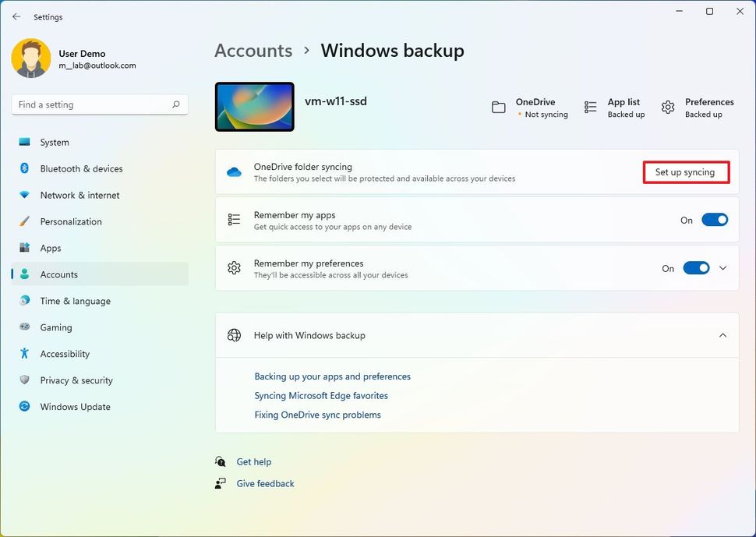Click the search magnifier icon
This screenshot has width=756, height=537.
click(x=176, y=104)
